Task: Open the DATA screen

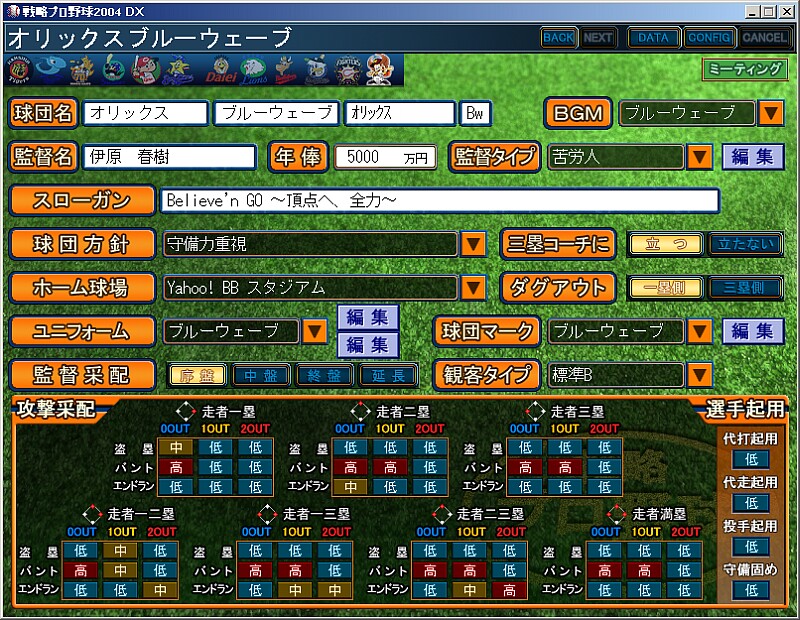Action: click(653, 38)
